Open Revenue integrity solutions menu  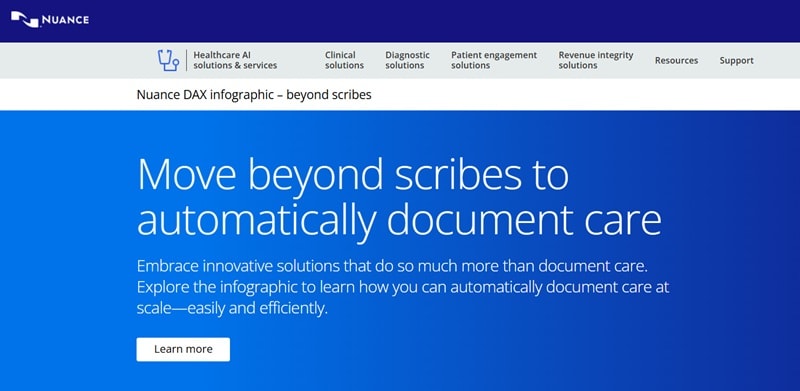[595, 60]
